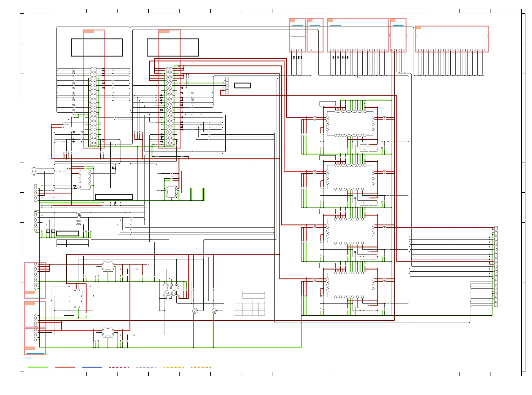Click the left transistor symbol of the pair

(x=195, y=311)
